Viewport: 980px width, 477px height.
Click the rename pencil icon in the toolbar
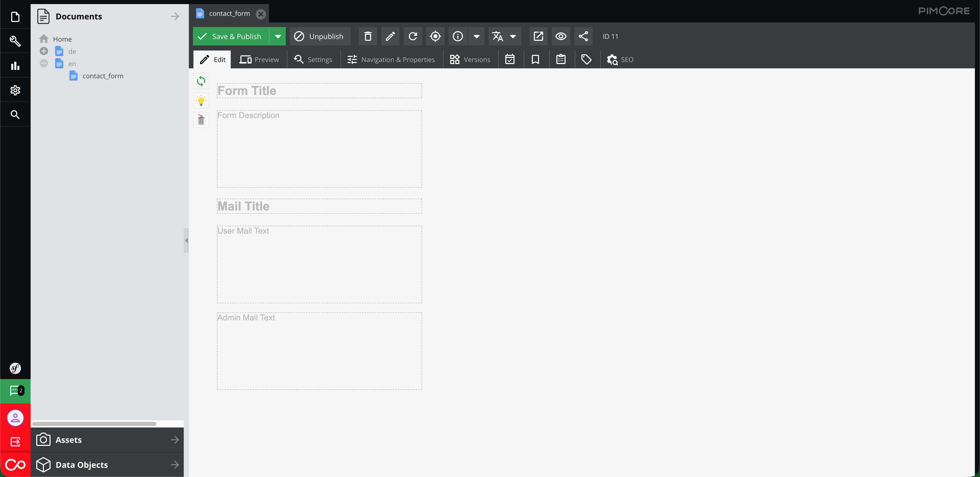390,36
